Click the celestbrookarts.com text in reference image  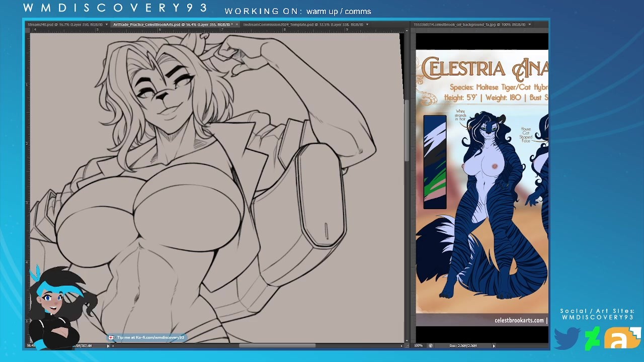[519, 320]
